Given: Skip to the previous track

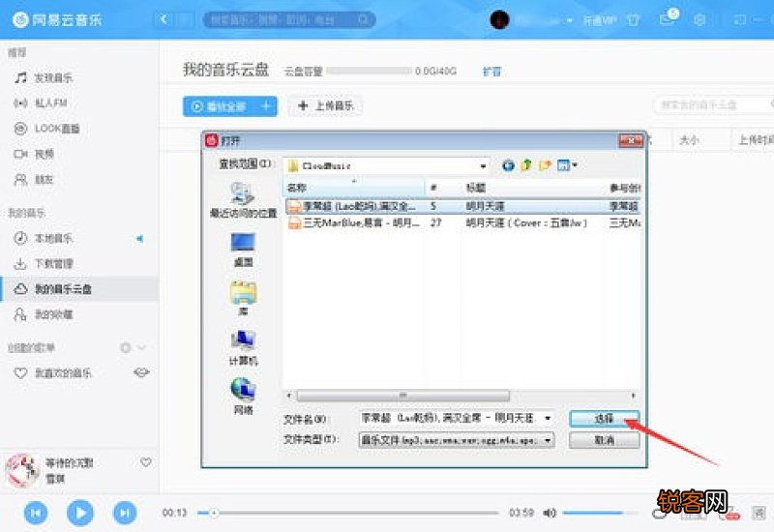Looking at the screenshot, I should pos(36,513).
